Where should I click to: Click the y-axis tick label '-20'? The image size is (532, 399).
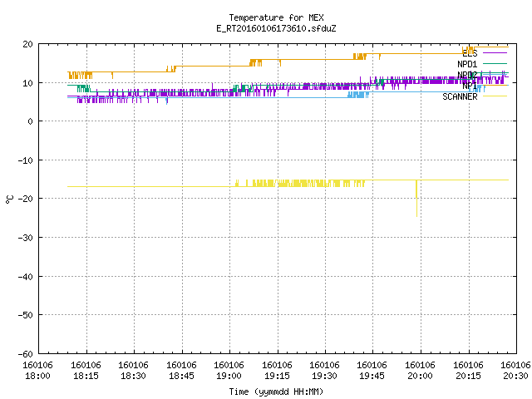[26, 199]
